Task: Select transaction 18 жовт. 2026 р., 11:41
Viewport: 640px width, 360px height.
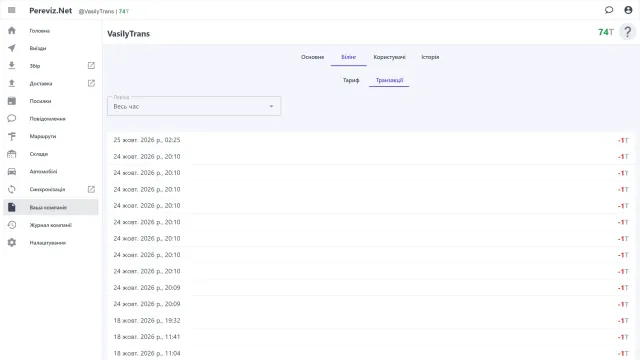Action: click(371, 337)
